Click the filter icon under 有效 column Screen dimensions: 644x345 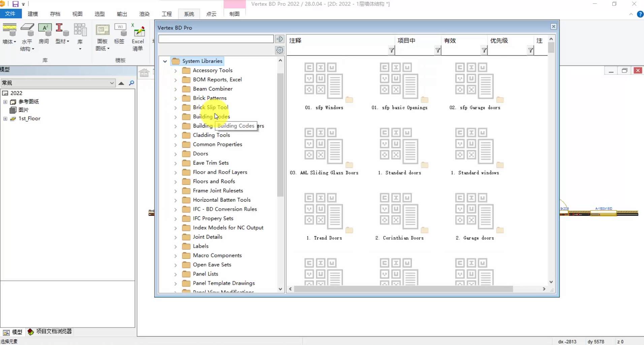[x=484, y=50]
